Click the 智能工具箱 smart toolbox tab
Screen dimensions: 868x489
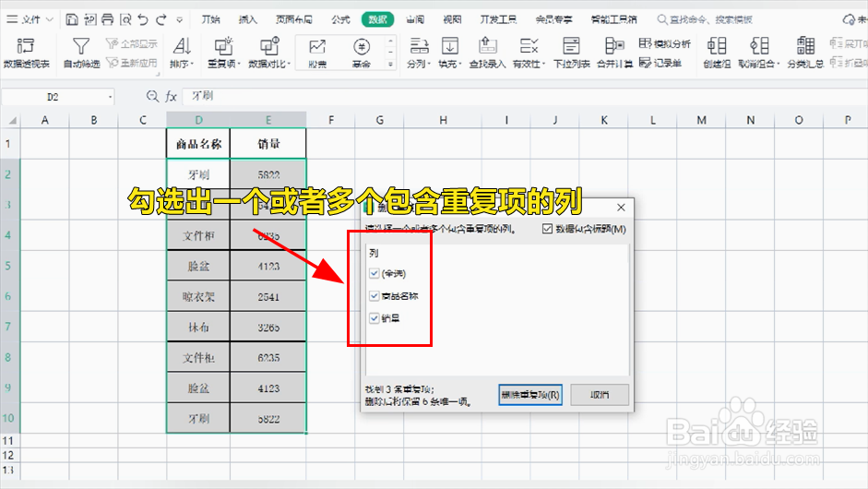pyautogui.click(x=613, y=20)
